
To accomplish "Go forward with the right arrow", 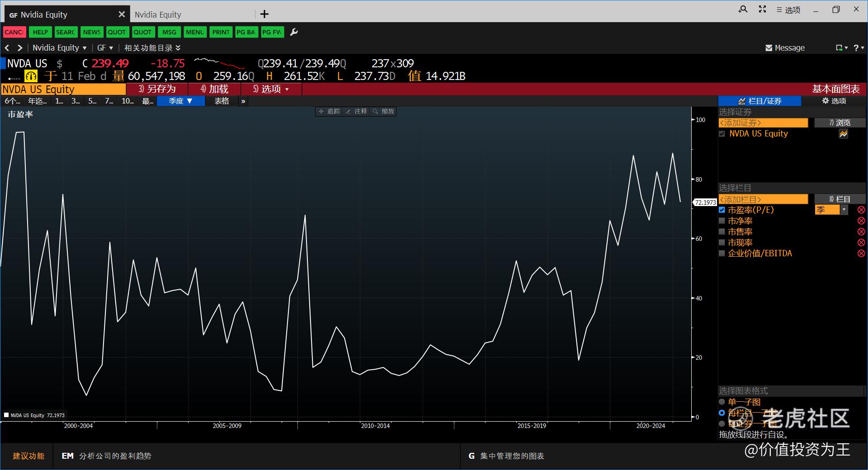I will coord(20,48).
